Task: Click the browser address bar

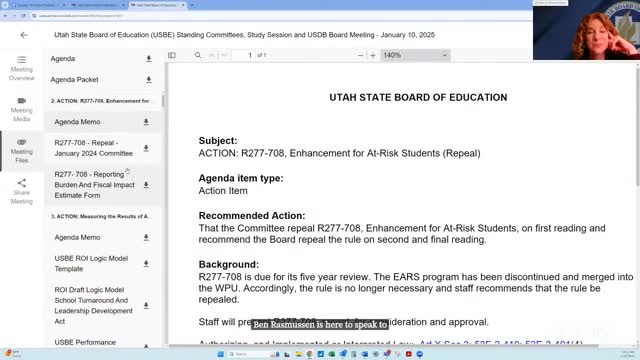Action: (282, 16)
